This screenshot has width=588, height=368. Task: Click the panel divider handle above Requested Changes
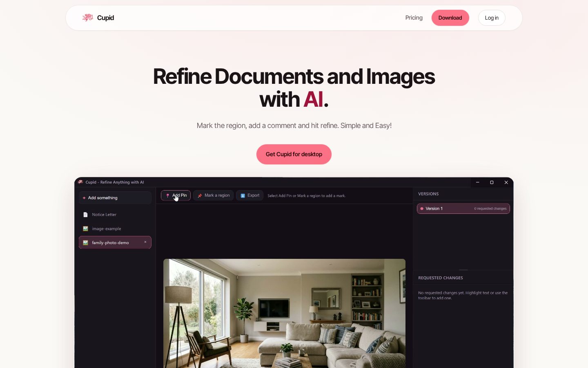point(463,270)
